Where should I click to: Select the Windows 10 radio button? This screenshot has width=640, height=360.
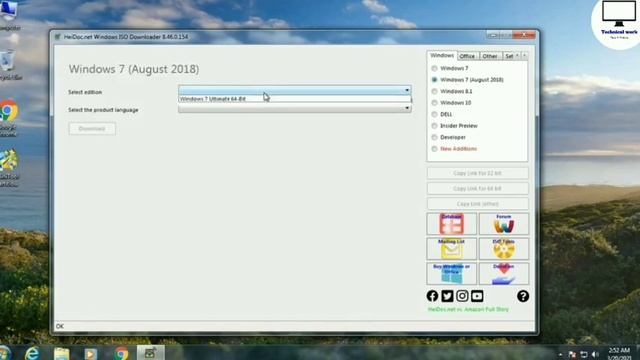434,102
